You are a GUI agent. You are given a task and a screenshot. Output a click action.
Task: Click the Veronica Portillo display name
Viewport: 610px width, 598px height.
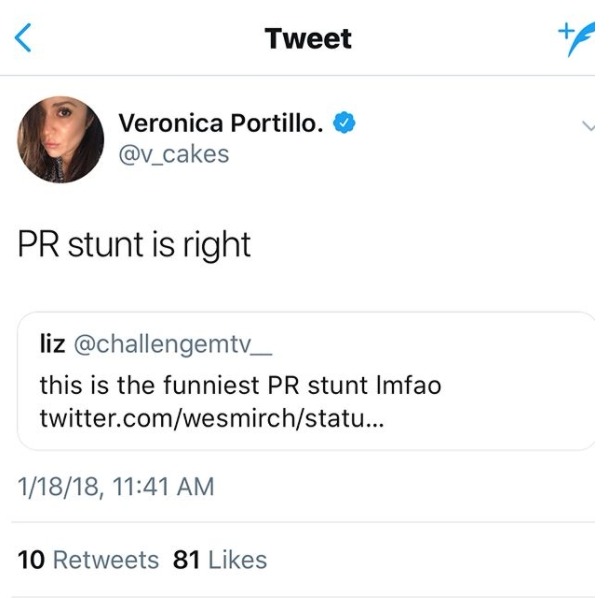[221, 123]
